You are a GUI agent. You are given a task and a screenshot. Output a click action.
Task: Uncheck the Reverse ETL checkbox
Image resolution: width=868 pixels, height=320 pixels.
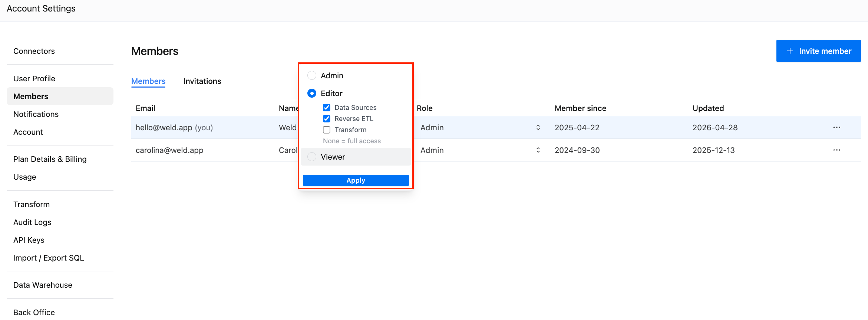[327, 119]
